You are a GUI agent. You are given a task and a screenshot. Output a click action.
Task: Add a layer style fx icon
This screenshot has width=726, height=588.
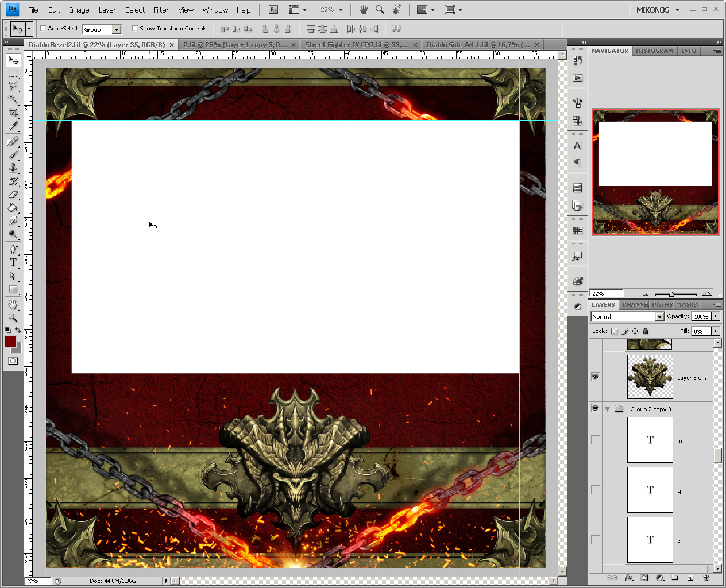click(x=629, y=578)
